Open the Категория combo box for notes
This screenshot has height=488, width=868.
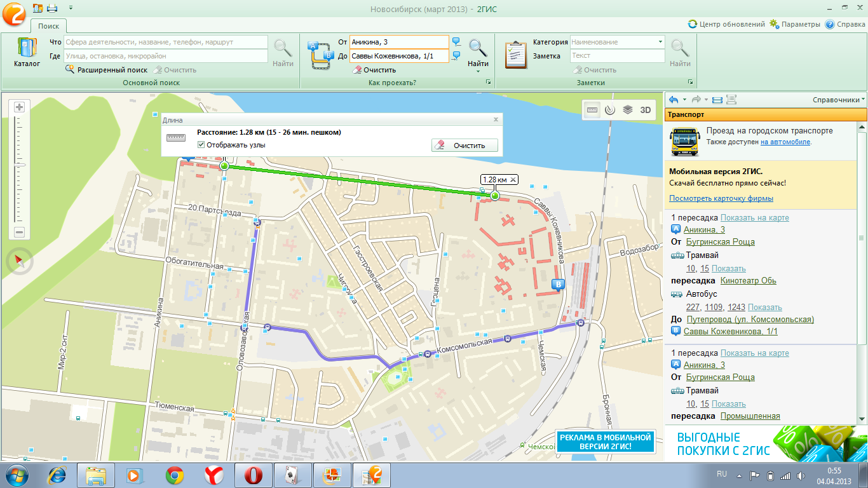617,42
